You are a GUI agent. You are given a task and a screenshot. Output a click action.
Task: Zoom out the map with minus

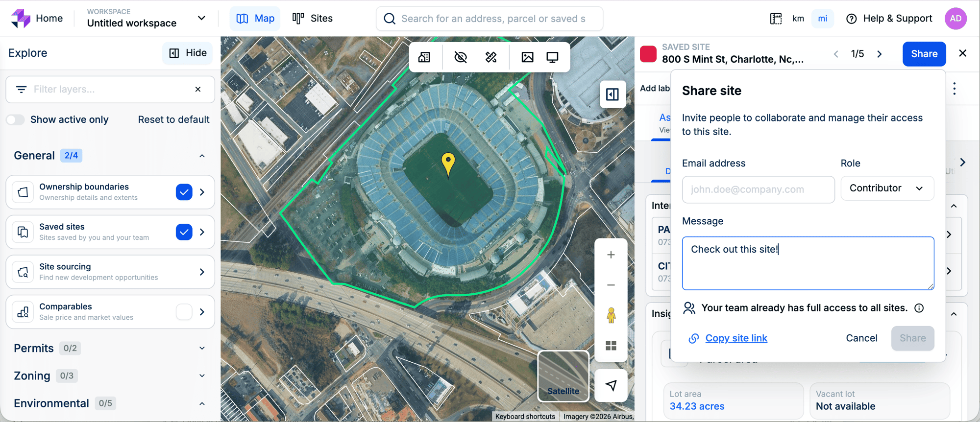(x=611, y=285)
